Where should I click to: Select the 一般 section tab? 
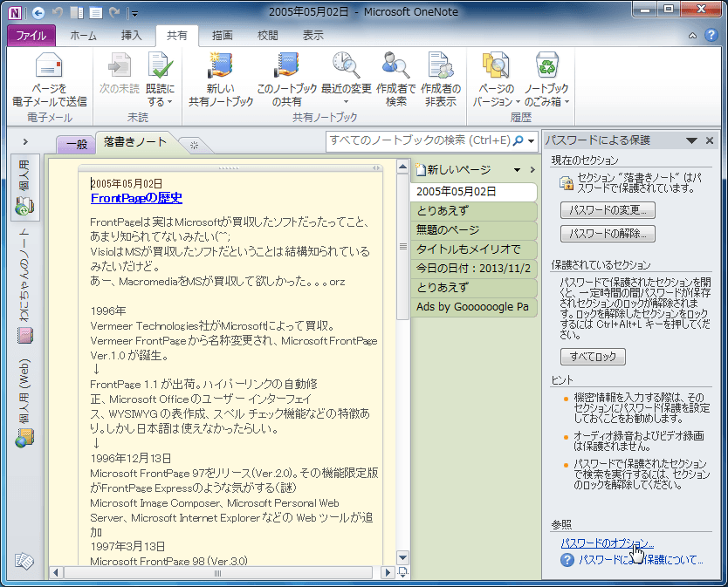[77, 144]
